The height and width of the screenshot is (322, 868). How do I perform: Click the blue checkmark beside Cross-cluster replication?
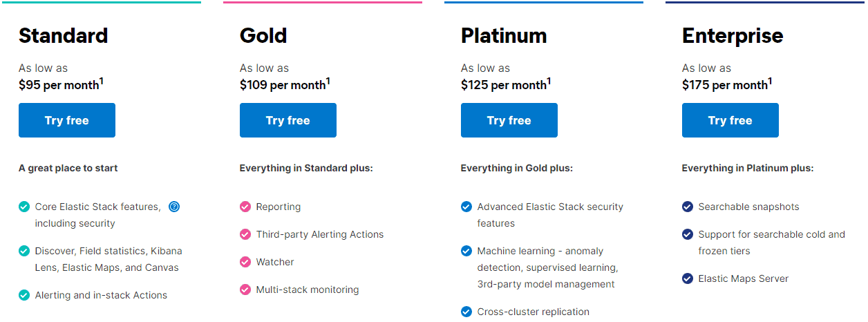pos(466,312)
